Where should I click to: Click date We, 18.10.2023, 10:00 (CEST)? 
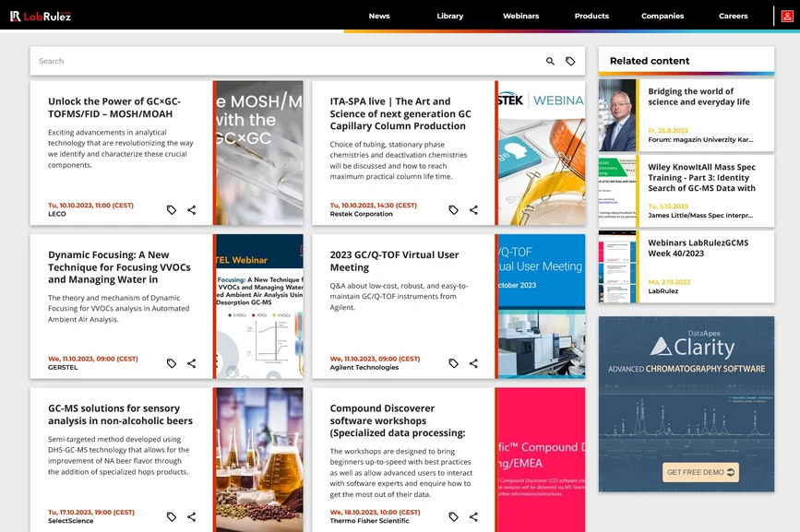pyautogui.click(x=375, y=512)
